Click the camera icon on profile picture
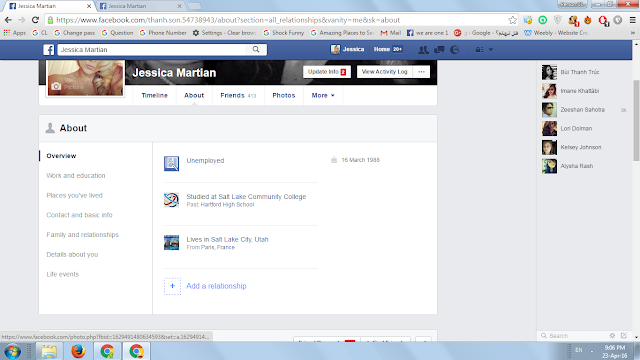The height and width of the screenshot is (360, 640). [56, 87]
